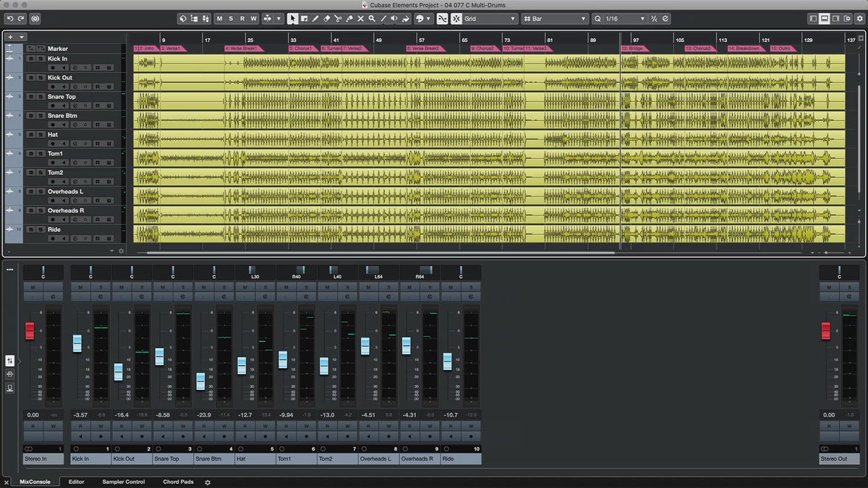Switch to the Editor tab
Screen dimensions: 868x488
pyautogui.click(x=76, y=482)
